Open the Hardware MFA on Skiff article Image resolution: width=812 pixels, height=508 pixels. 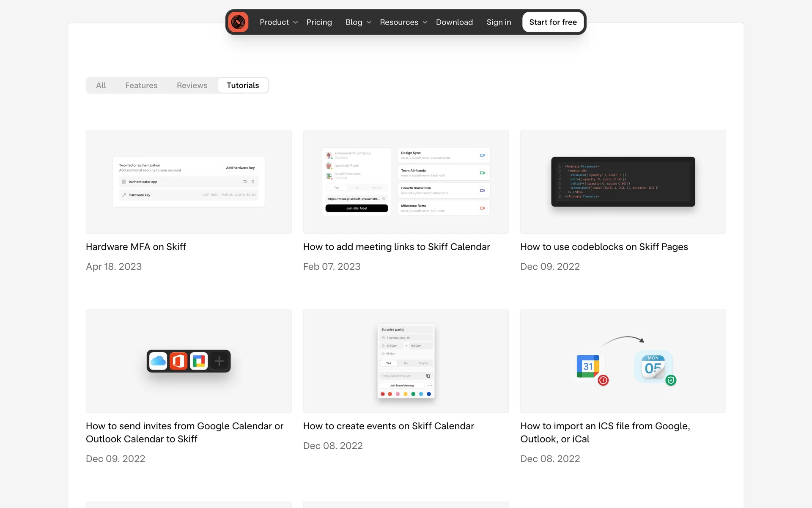coord(136,247)
